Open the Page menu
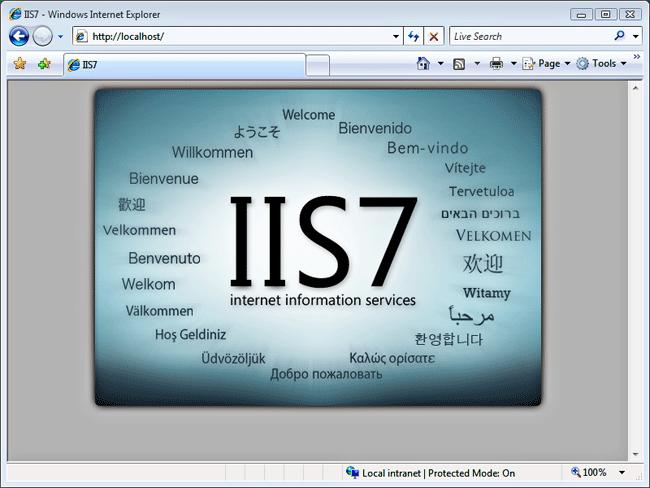The height and width of the screenshot is (488, 650). (546, 63)
